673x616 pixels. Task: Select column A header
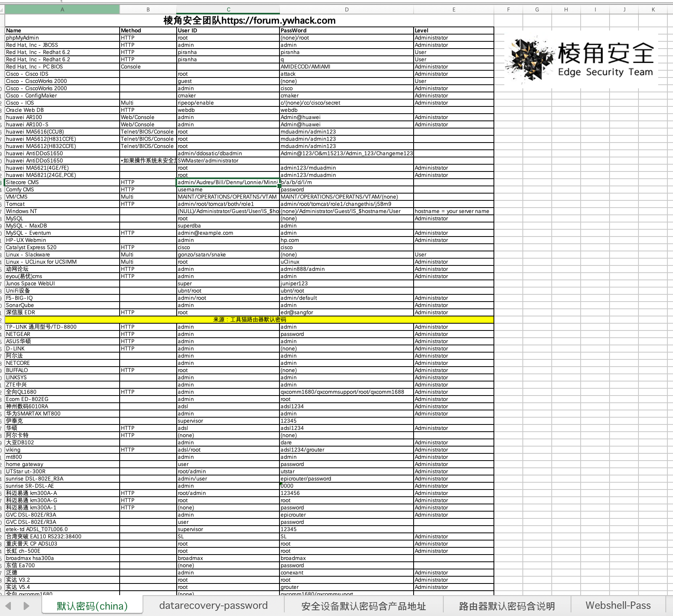point(62,10)
